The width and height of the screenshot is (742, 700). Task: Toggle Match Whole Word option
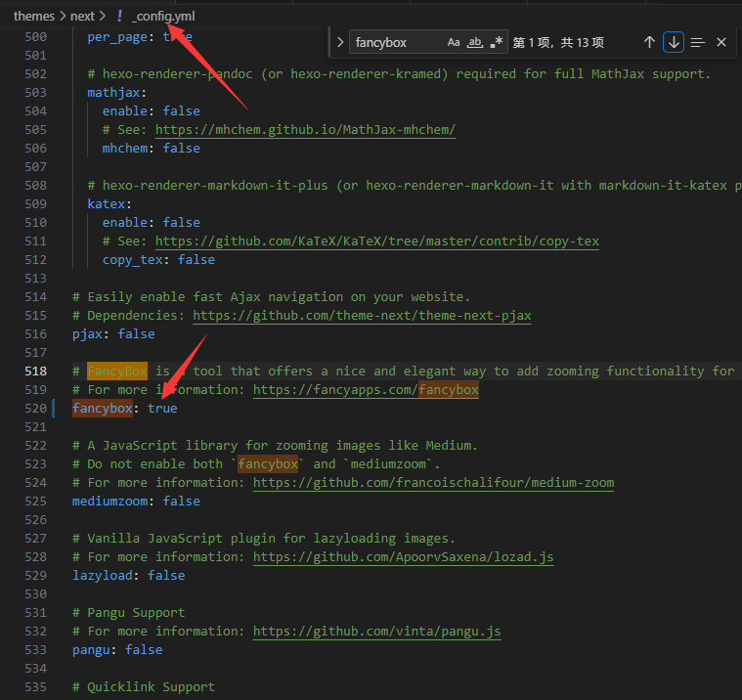[x=475, y=43]
